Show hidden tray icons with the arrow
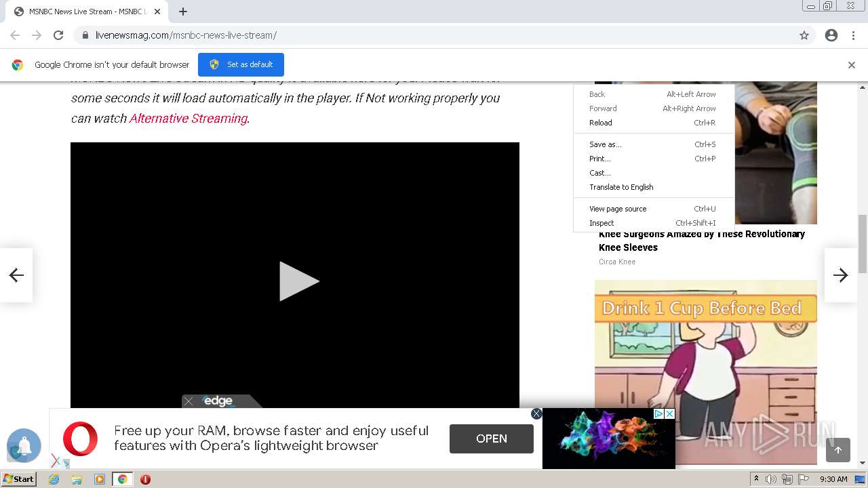Image resolution: width=868 pixels, height=488 pixels. click(x=756, y=479)
